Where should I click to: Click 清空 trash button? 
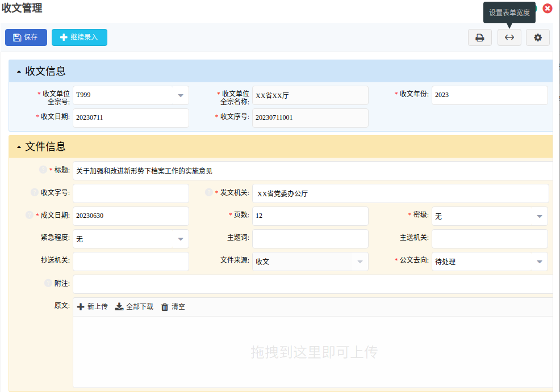(x=173, y=307)
